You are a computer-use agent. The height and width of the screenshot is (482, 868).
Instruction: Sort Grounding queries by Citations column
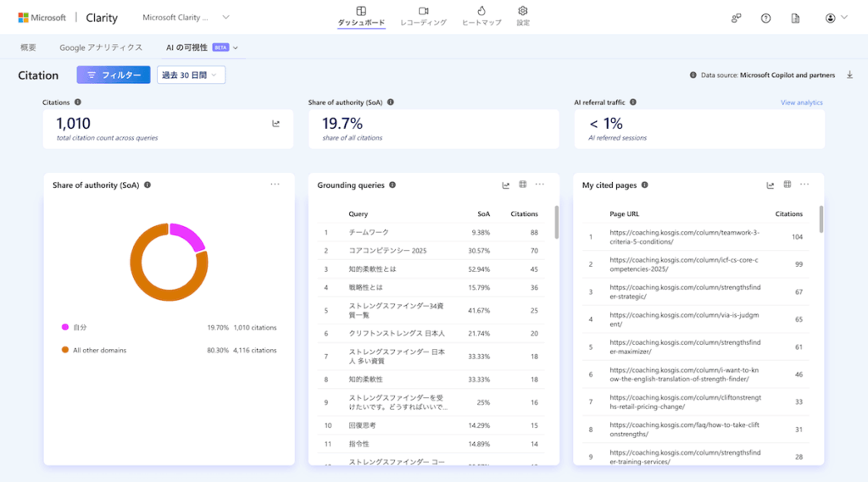(x=524, y=213)
